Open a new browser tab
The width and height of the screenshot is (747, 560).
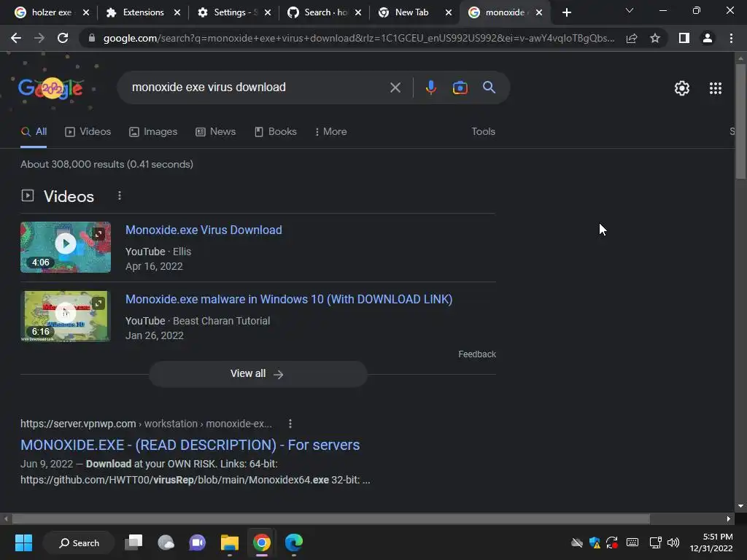566,12
